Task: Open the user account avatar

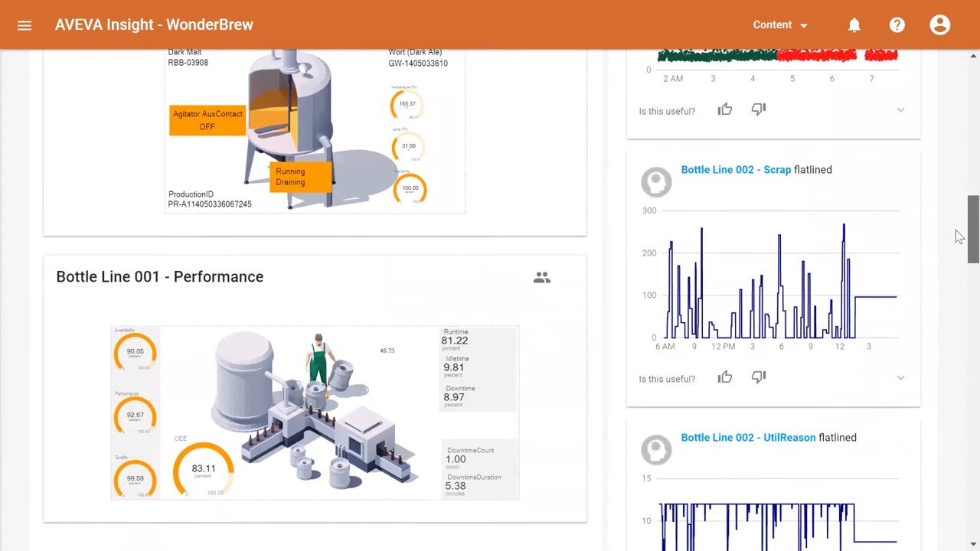Action: coord(940,24)
